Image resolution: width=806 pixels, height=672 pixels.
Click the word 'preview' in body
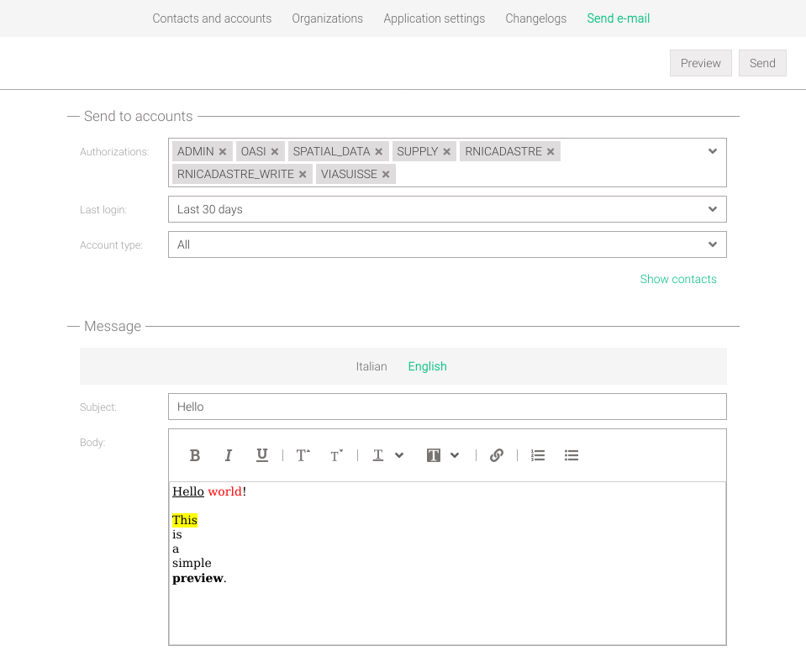(x=198, y=579)
